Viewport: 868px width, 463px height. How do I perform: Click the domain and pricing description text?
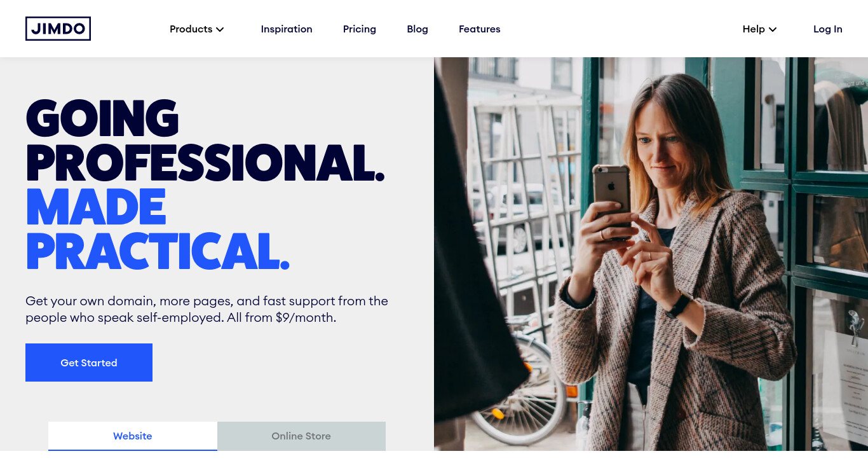[x=207, y=309]
